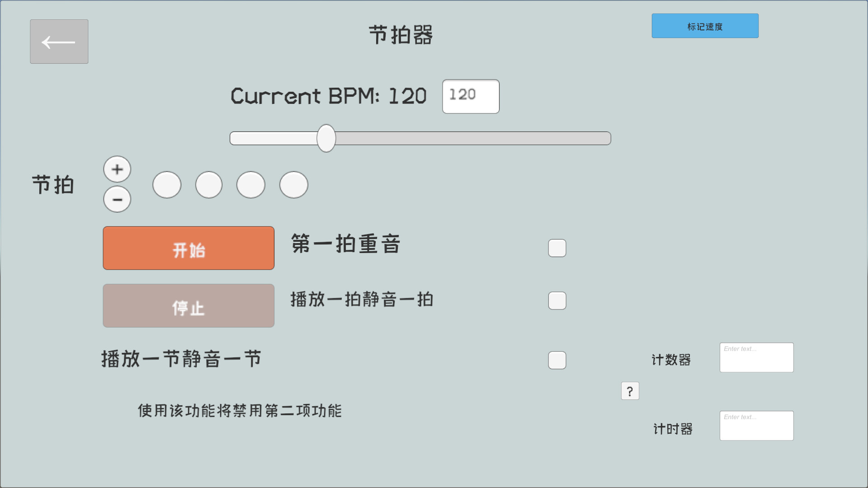Click the first beat circle

pos(166,185)
